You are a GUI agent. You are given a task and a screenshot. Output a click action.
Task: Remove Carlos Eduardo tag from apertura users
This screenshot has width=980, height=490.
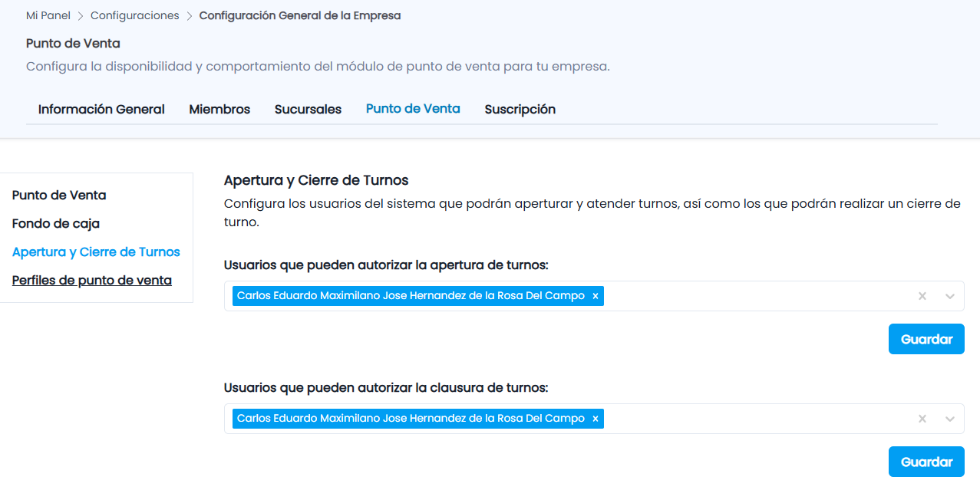(595, 296)
